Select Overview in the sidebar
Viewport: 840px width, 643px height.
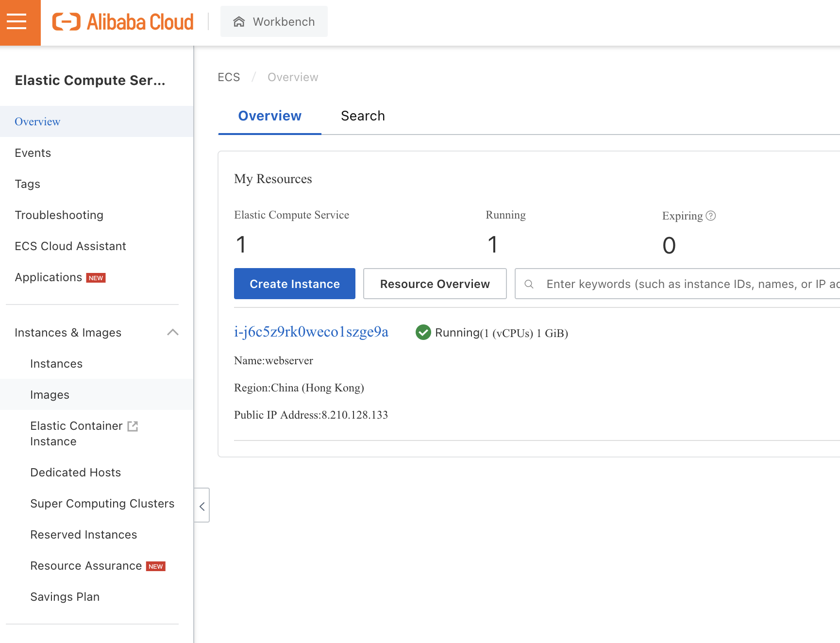coord(97,121)
